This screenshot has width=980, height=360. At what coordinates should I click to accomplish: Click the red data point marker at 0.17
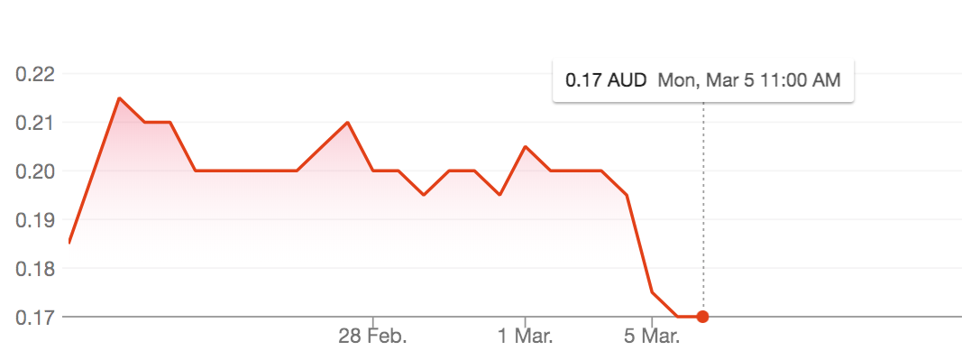(702, 317)
